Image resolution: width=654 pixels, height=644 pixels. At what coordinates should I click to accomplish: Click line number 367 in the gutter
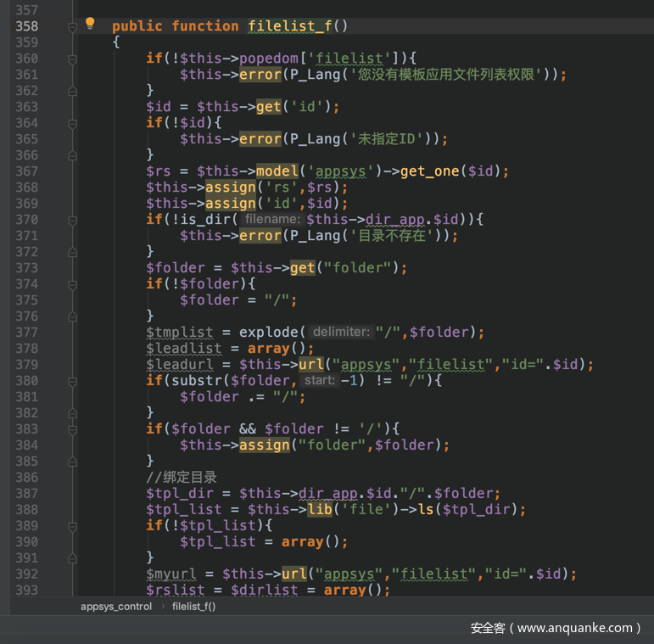click(26, 171)
